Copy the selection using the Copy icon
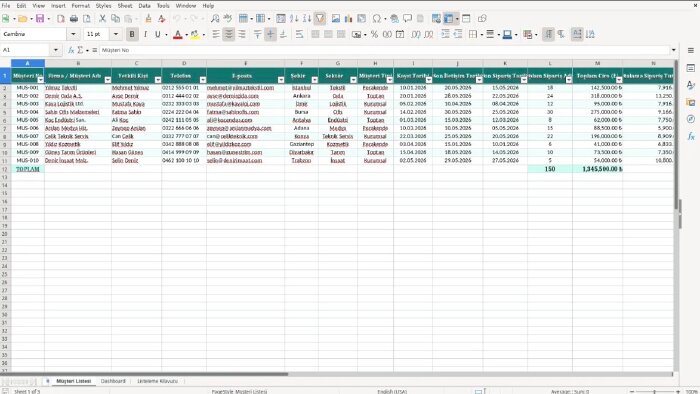 [115, 19]
